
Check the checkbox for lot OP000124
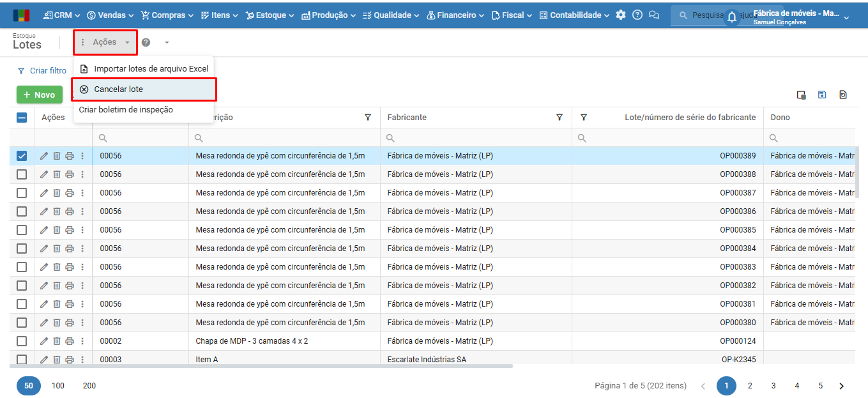point(22,341)
